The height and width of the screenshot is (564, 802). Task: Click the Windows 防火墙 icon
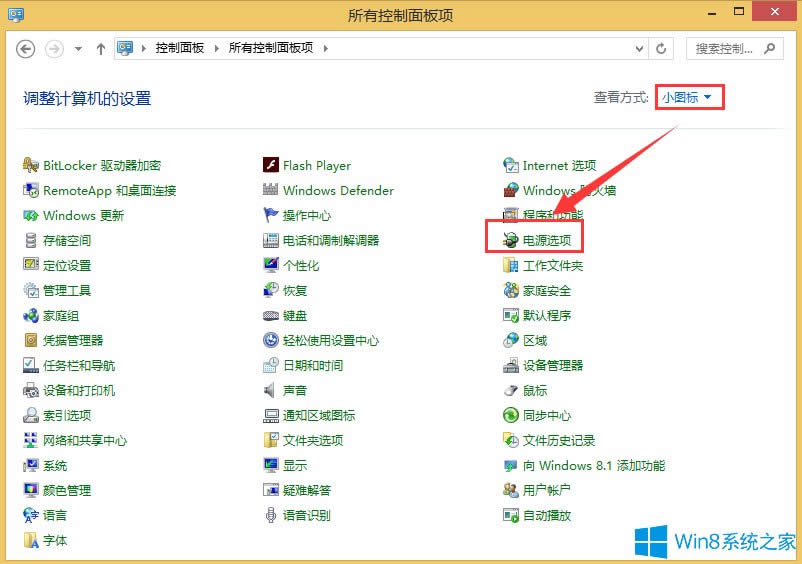coord(510,190)
